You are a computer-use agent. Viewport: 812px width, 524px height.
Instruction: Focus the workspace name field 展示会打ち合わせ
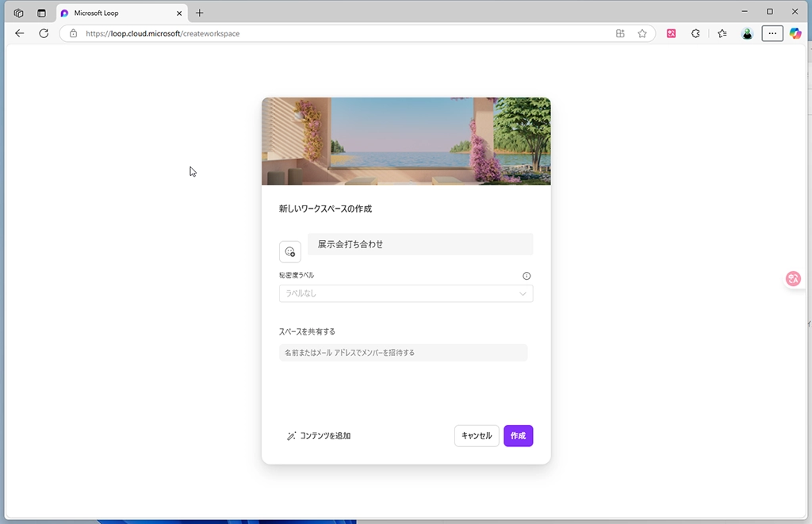(420, 244)
